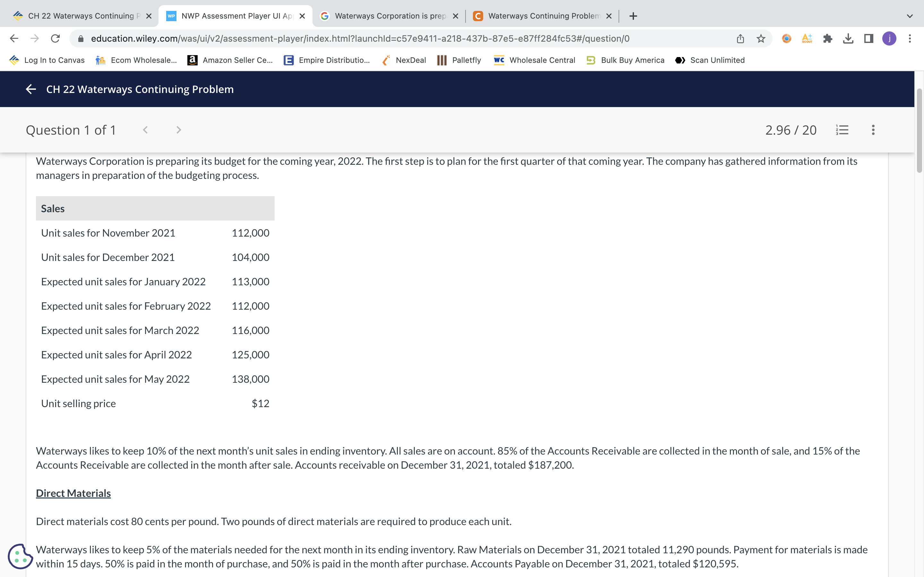Open a new browser tab
Screen dimensions: 924x577
tap(633, 16)
